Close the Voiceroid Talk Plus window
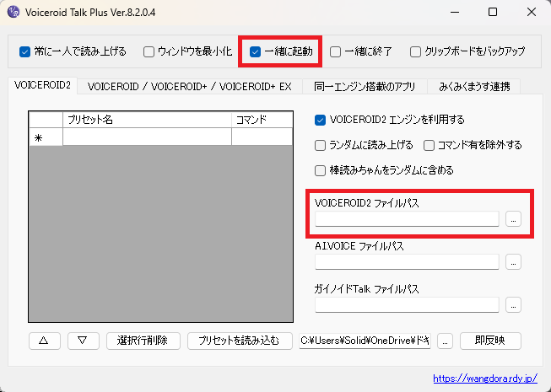 532,13
